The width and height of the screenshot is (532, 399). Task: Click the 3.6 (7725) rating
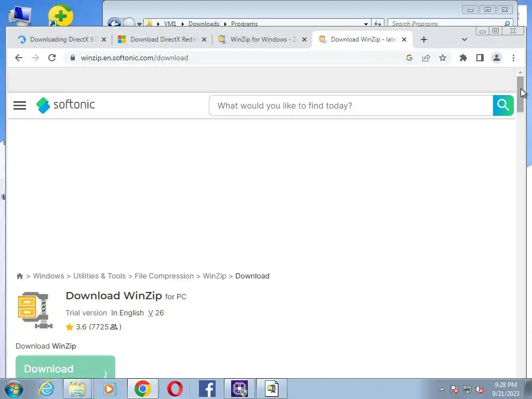pyautogui.click(x=94, y=327)
